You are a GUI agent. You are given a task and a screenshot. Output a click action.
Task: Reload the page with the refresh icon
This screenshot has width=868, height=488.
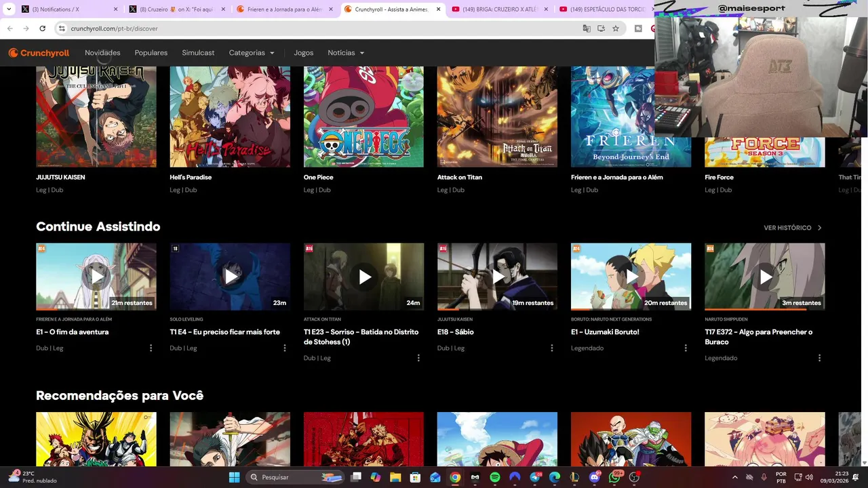[x=42, y=28]
